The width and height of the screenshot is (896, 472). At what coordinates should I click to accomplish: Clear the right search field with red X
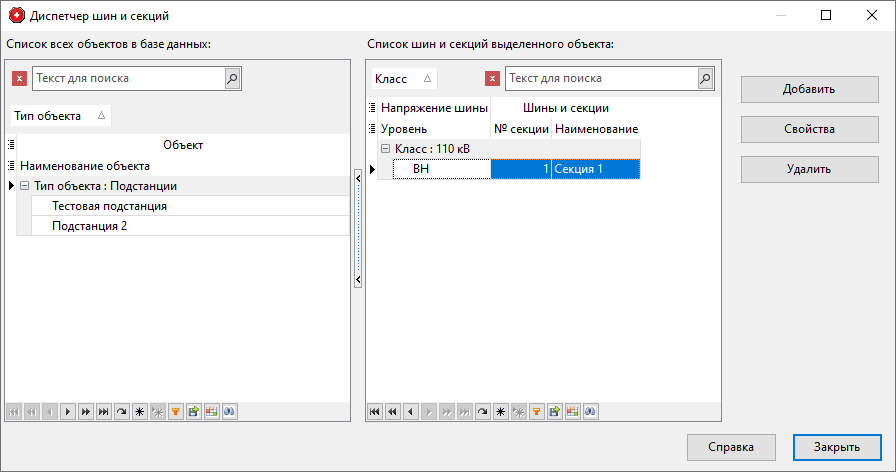[492, 79]
